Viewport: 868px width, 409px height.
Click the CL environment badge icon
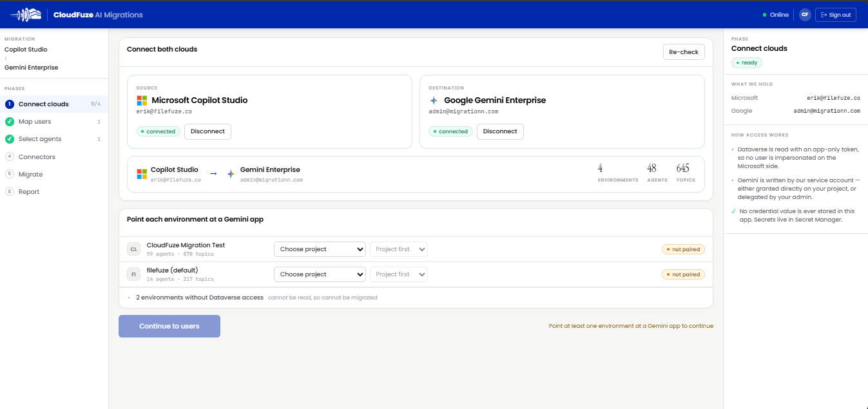coord(133,249)
